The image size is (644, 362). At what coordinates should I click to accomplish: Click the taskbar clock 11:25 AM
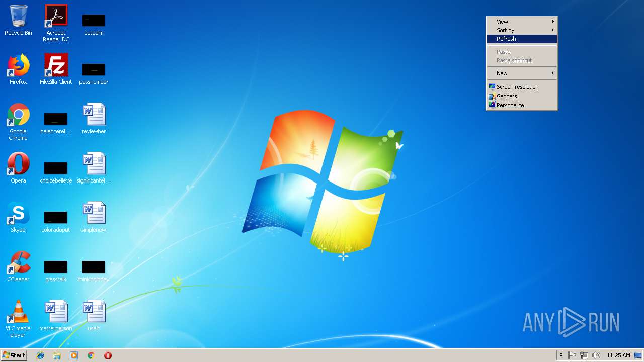(618, 355)
